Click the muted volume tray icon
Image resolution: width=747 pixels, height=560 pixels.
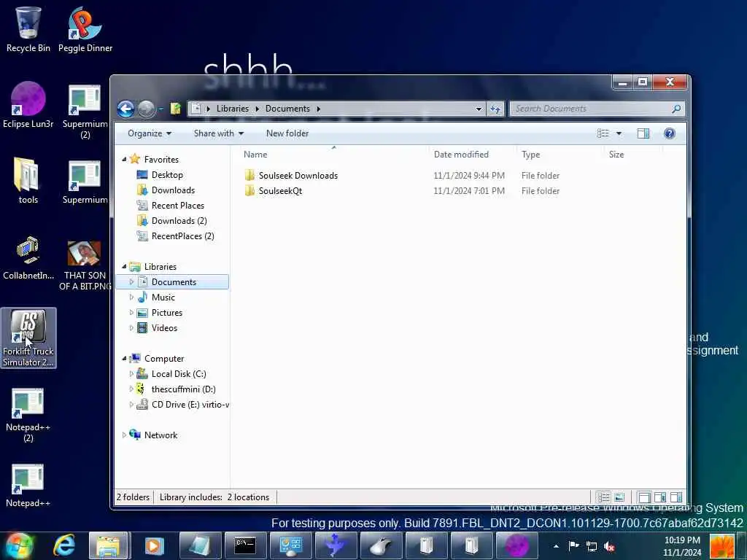point(609,546)
